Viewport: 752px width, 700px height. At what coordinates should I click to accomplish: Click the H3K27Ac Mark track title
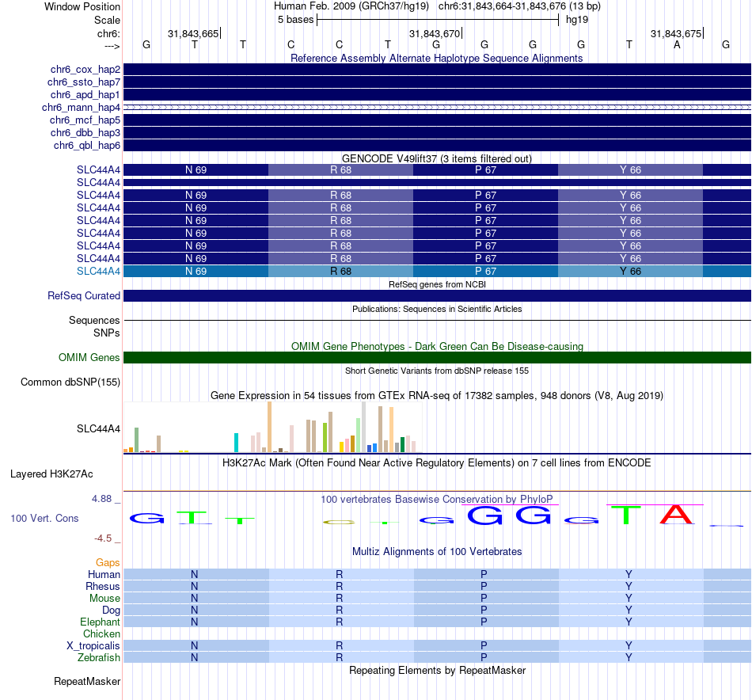437,463
